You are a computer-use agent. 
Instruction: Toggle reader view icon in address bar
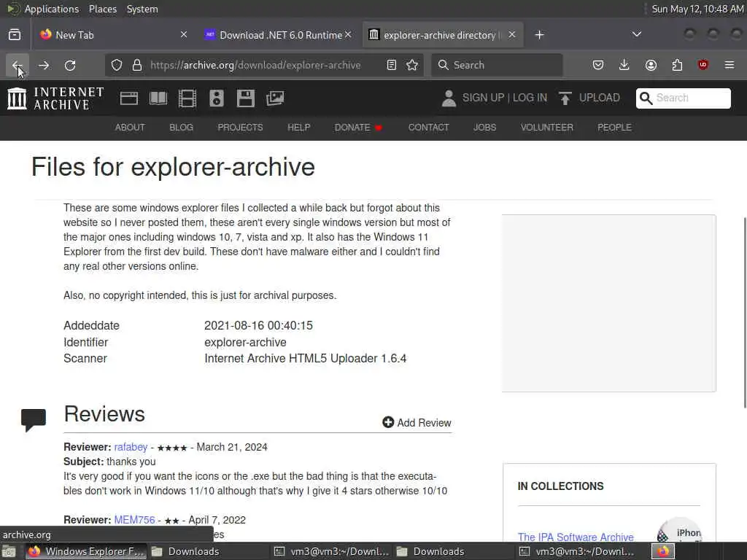click(392, 65)
